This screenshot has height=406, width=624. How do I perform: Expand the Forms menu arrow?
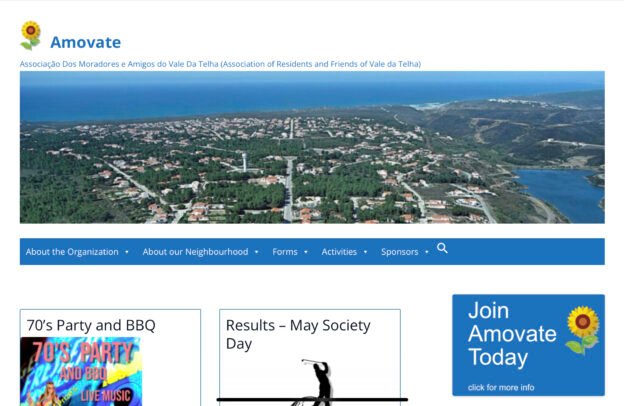pos(306,252)
